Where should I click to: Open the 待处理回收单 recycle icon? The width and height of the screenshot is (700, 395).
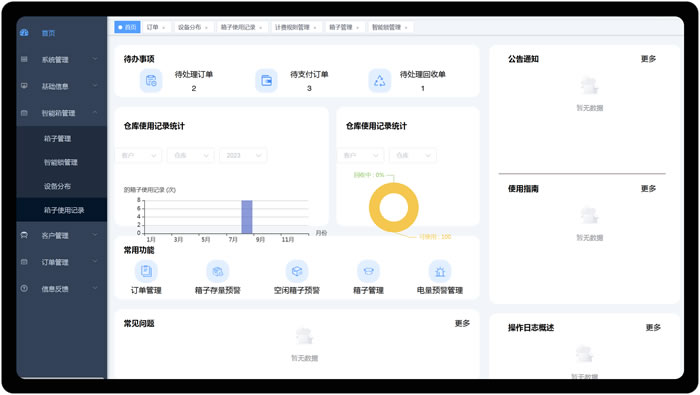click(x=379, y=81)
